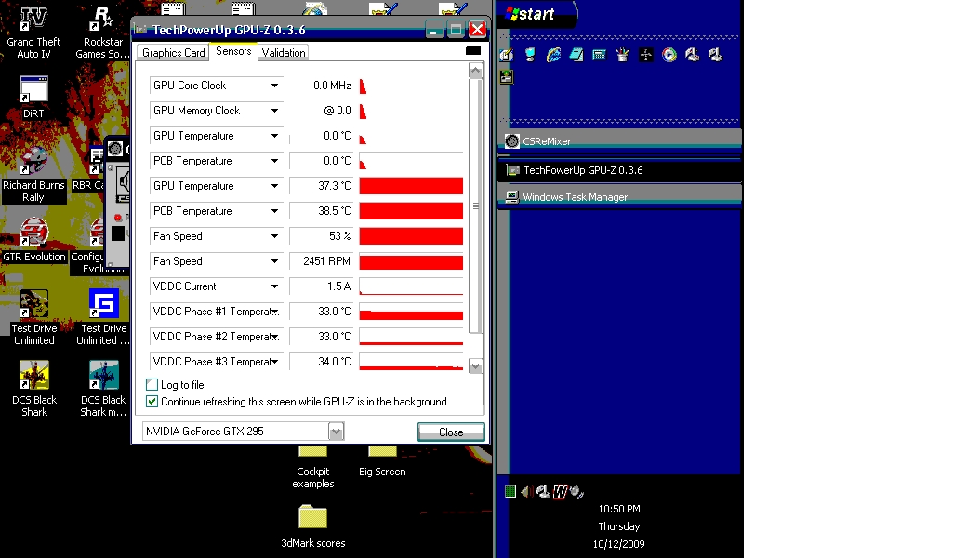980x558 pixels.
Task: Select Rockstar Games Social Club desktop icon
Action: [x=103, y=32]
